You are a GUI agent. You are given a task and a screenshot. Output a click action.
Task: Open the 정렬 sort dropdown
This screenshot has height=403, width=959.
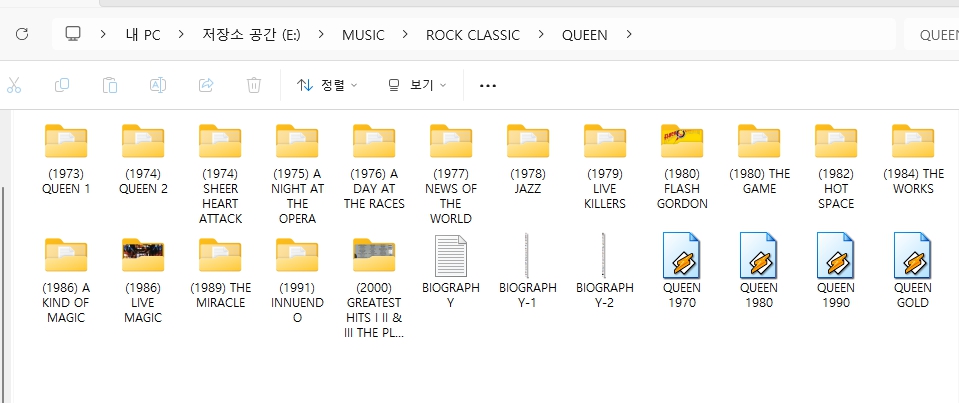(x=327, y=85)
